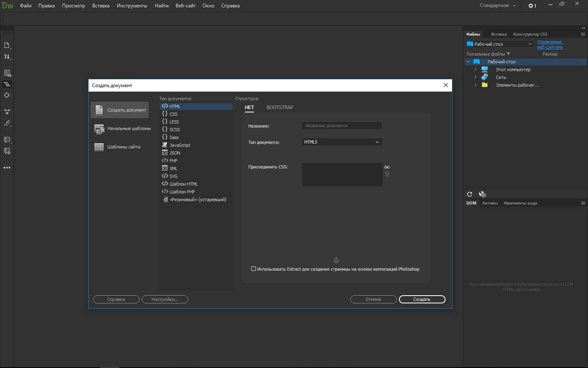Select Sass document type

click(x=196, y=137)
